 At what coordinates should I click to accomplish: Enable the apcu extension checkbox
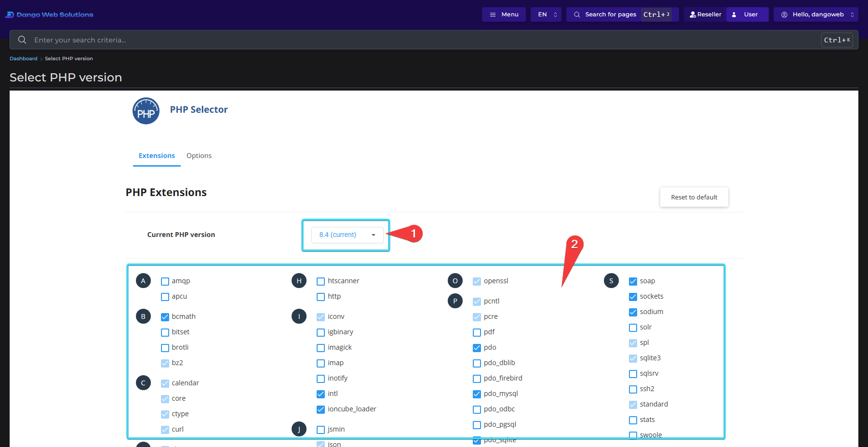tap(165, 297)
